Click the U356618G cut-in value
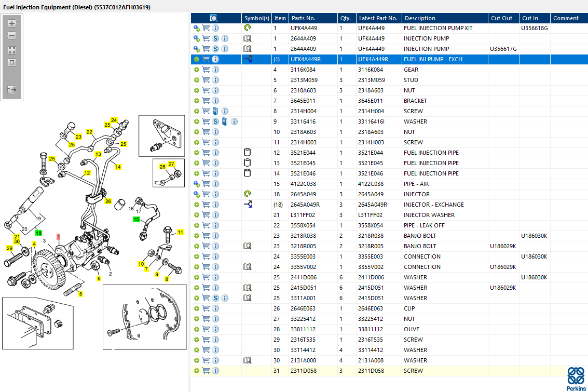Screen dimensions: 588x392 pos(535,28)
